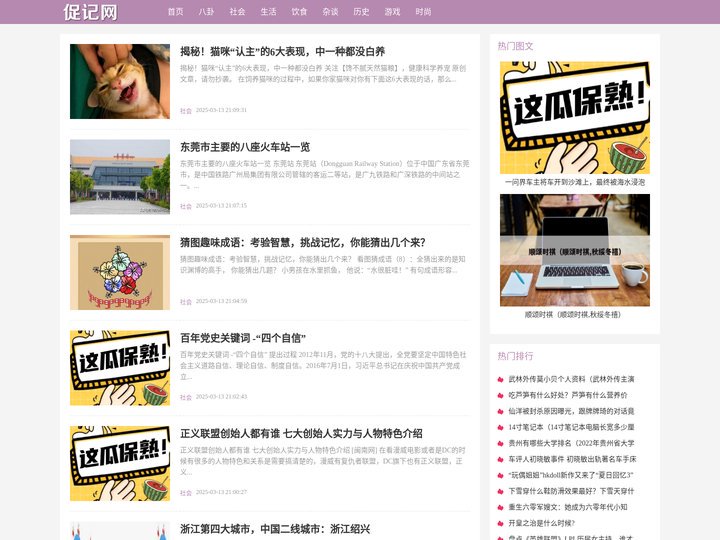Open ranking item 下雪穿什么鞋防滑效果最好
The width and height of the screenshot is (720, 540).
pos(571,491)
